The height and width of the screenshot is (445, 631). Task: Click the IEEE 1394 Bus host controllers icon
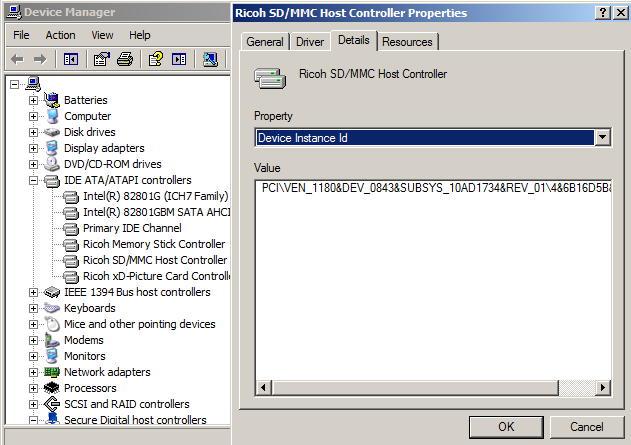coord(52,292)
